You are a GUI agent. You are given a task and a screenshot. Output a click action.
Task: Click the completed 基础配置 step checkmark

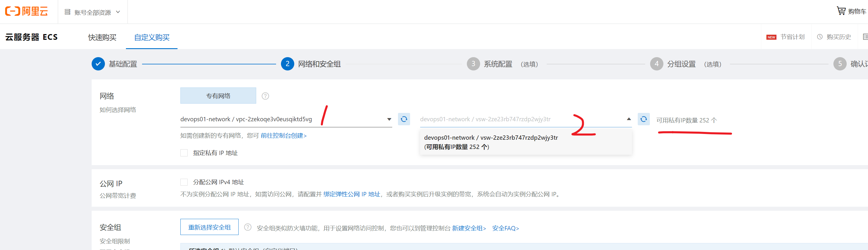coord(98,64)
